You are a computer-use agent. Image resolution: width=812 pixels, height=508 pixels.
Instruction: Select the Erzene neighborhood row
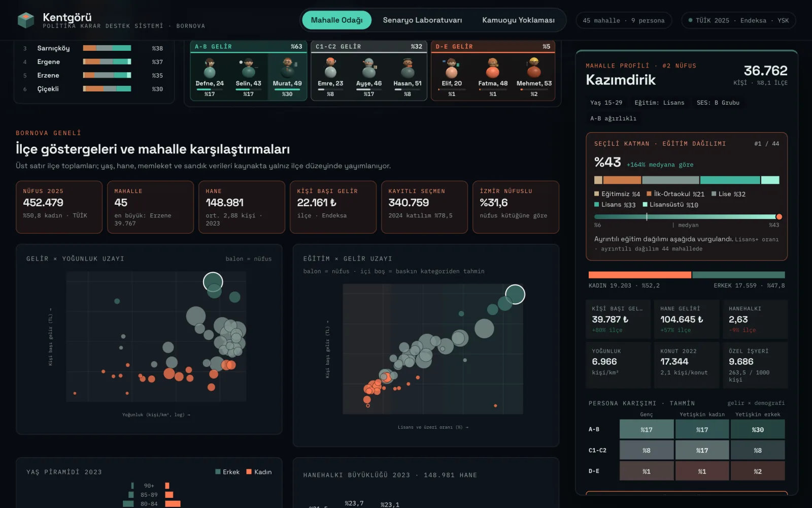[93, 75]
